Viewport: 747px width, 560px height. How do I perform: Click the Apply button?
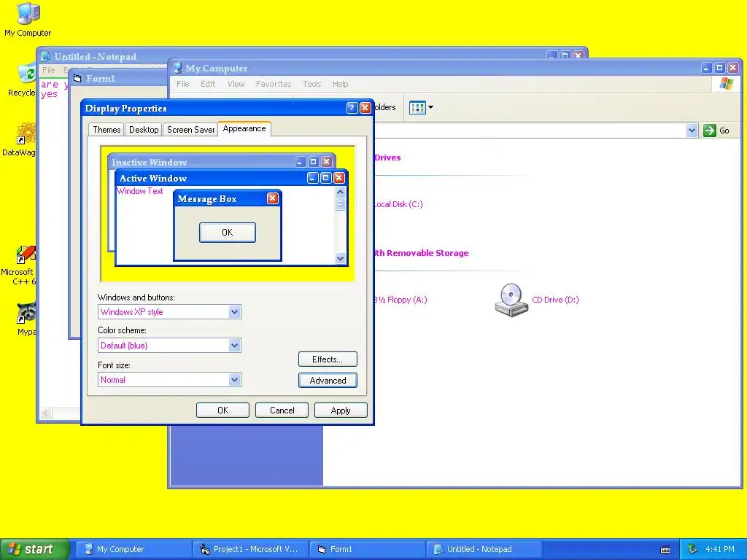341,410
